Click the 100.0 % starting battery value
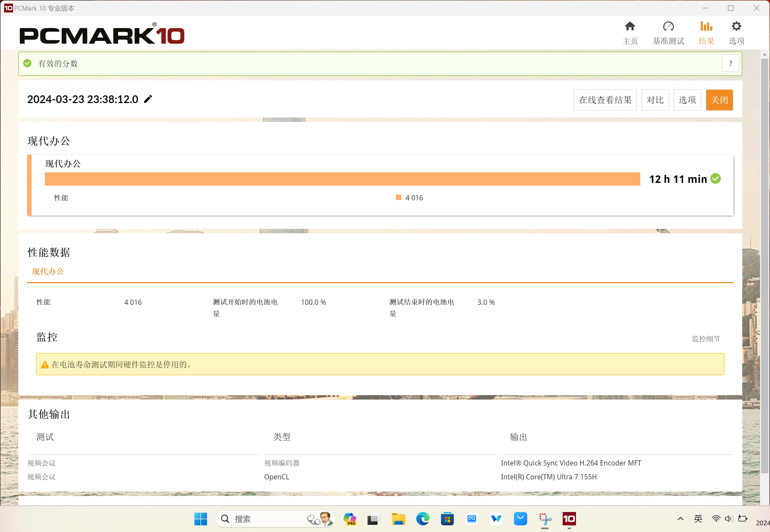This screenshot has width=770, height=532. tap(313, 302)
